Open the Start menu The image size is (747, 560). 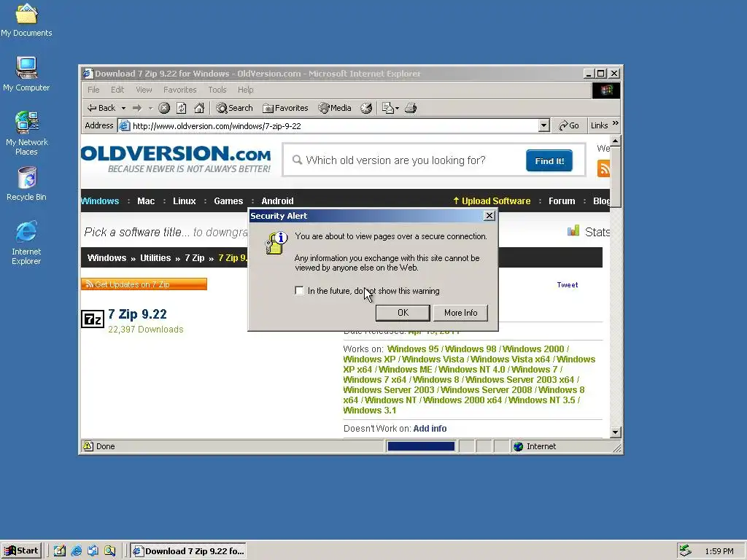coord(21,551)
